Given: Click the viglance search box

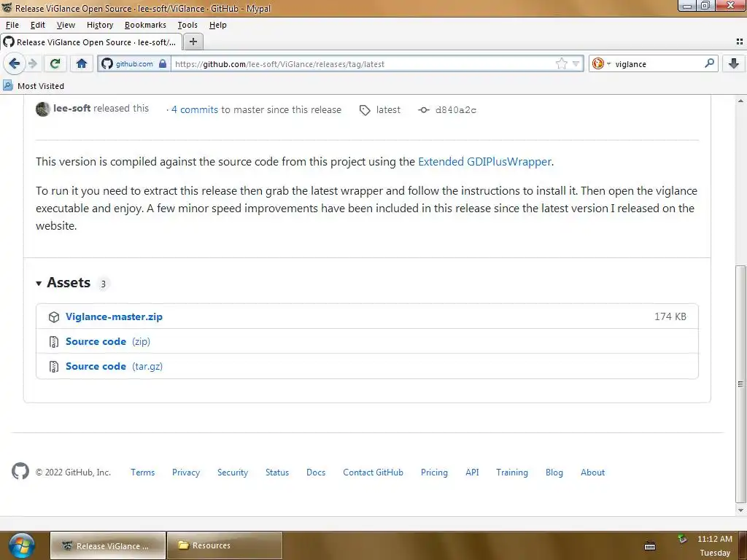Looking at the screenshot, I should (x=657, y=64).
